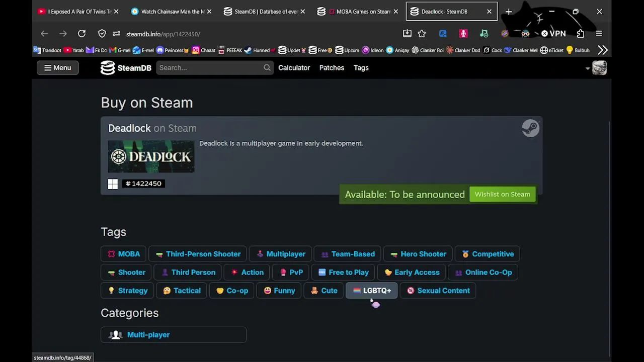Select the Team-Based tag

pyautogui.click(x=348, y=254)
